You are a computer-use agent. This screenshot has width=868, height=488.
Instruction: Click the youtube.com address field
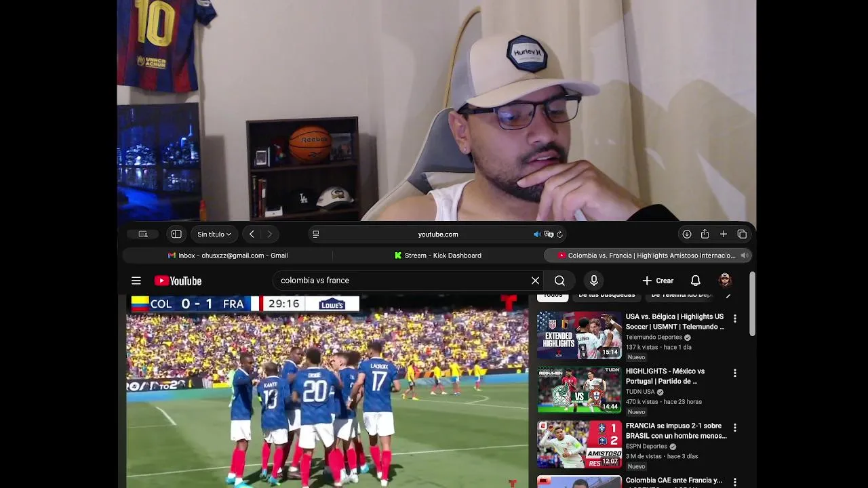pyautogui.click(x=438, y=234)
